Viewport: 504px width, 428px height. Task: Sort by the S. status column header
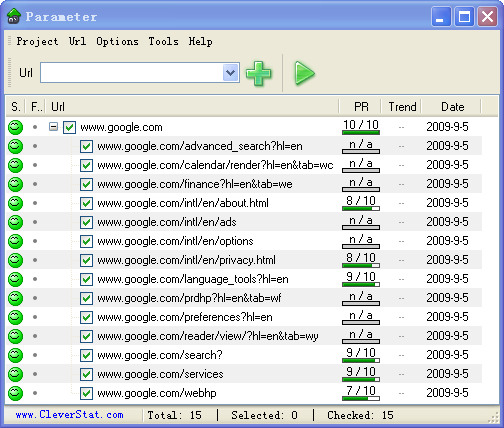click(x=16, y=107)
